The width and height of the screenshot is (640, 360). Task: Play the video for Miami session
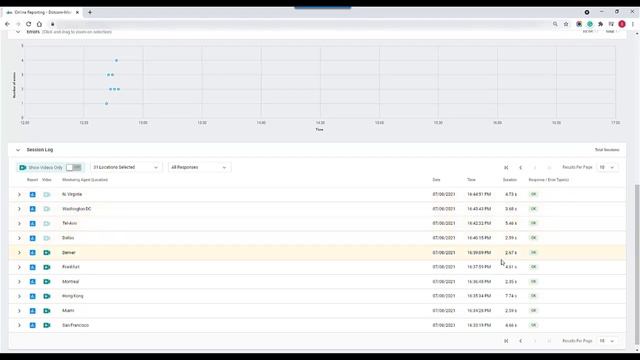47,311
